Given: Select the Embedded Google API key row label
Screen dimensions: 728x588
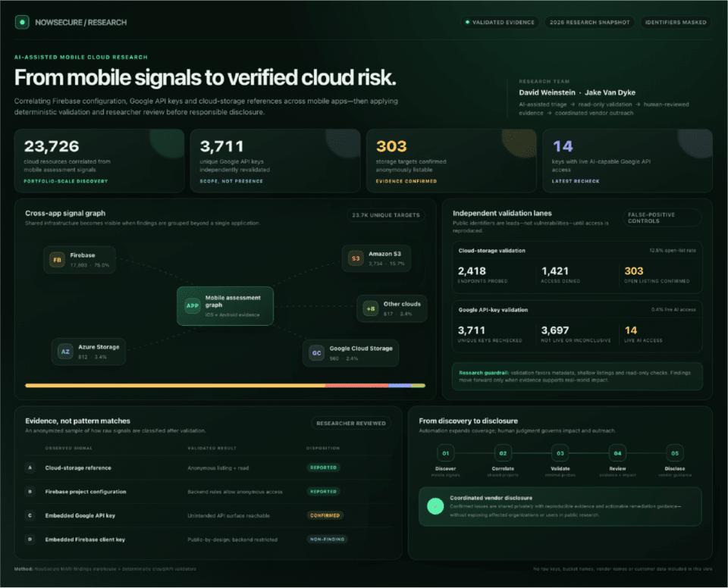Looking at the screenshot, I should click(80, 515).
